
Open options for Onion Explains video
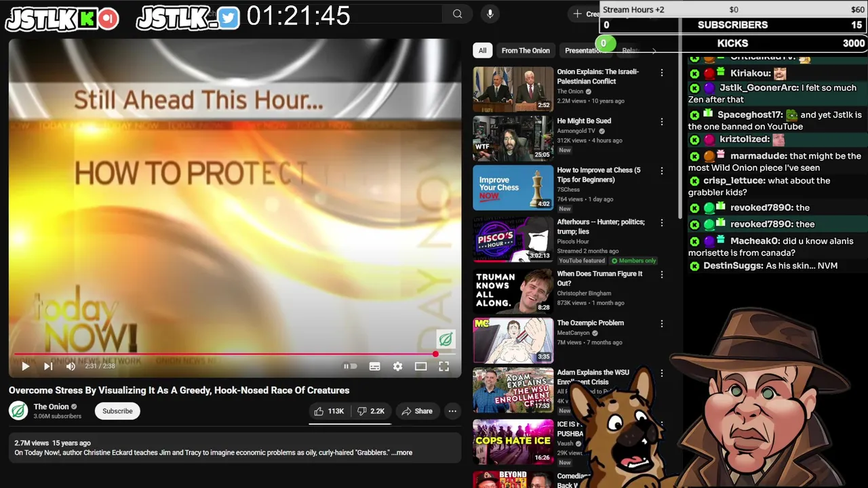662,73
